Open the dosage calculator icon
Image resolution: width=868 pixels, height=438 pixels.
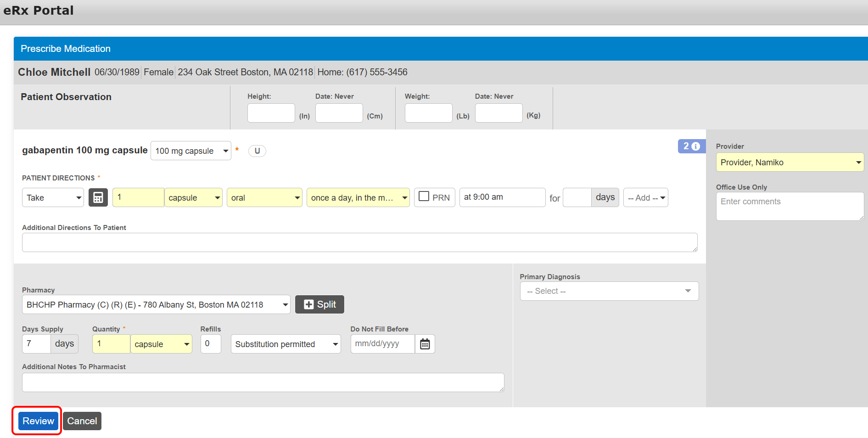pyautogui.click(x=98, y=197)
